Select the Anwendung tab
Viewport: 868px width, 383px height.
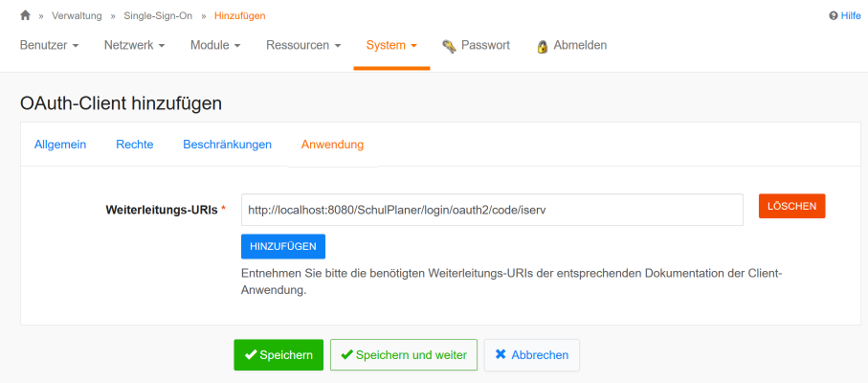(x=332, y=145)
